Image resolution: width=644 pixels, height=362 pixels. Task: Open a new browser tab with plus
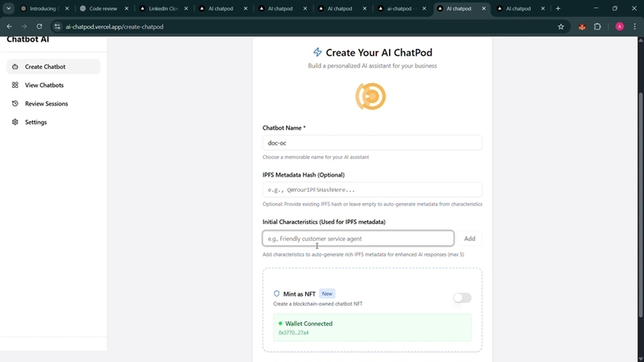(559, 8)
